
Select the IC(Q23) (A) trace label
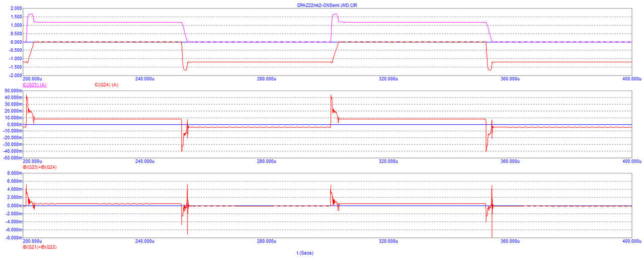pos(35,85)
